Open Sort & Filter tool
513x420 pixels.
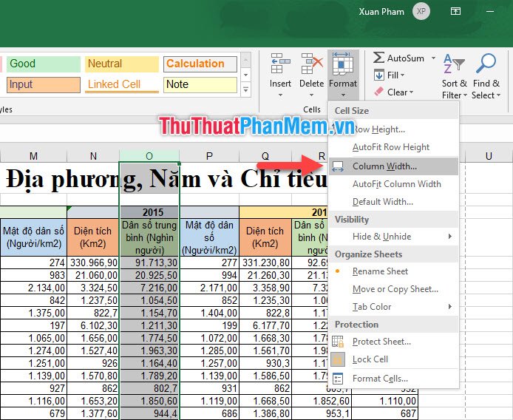click(454, 76)
